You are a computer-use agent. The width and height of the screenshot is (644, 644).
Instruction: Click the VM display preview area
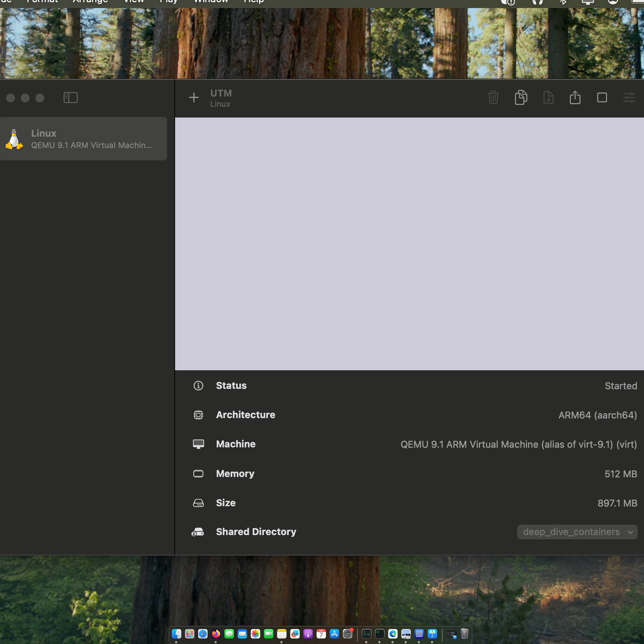click(x=409, y=244)
